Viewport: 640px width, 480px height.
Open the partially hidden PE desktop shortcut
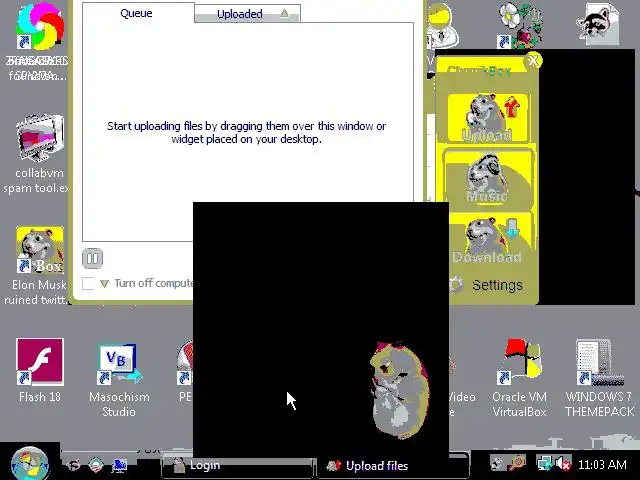point(184,371)
